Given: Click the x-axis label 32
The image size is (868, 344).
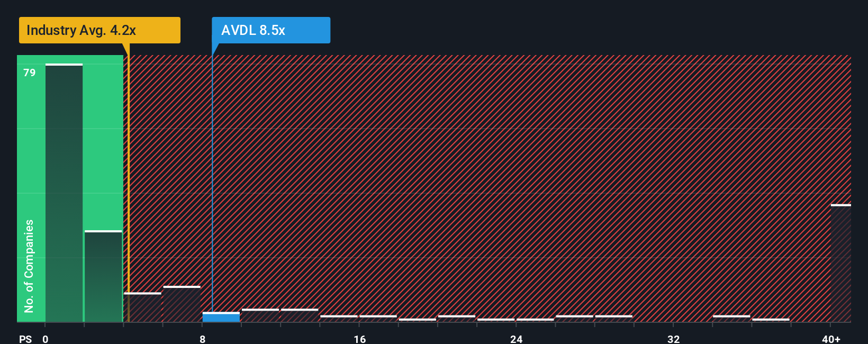Looking at the screenshot, I should 673,339.
